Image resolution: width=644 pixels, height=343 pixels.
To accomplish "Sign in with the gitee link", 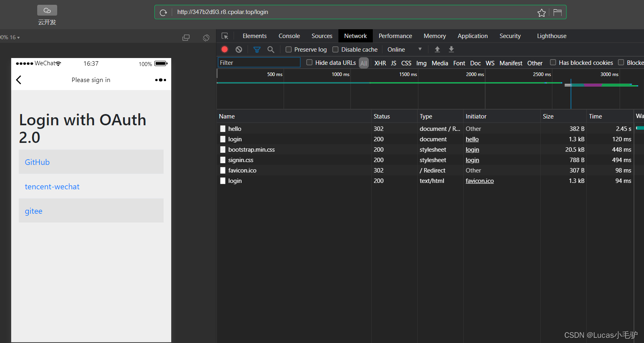I will pyautogui.click(x=34, y=211).
